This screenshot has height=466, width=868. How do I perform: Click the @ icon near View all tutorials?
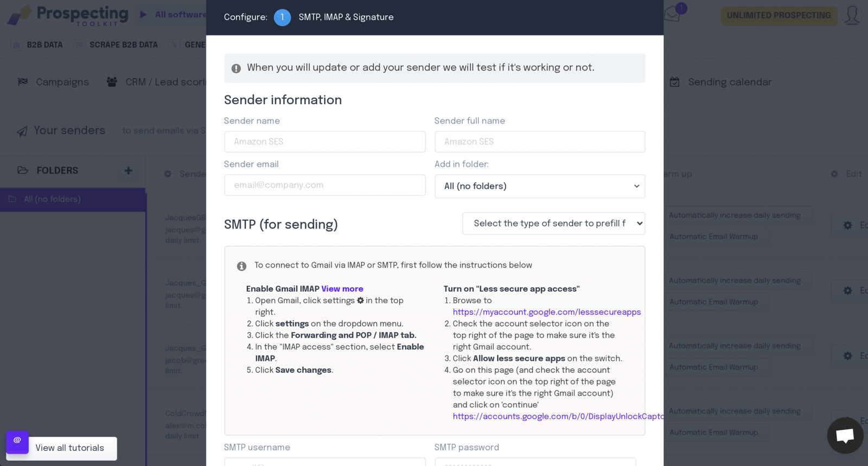tap(17, 443)
